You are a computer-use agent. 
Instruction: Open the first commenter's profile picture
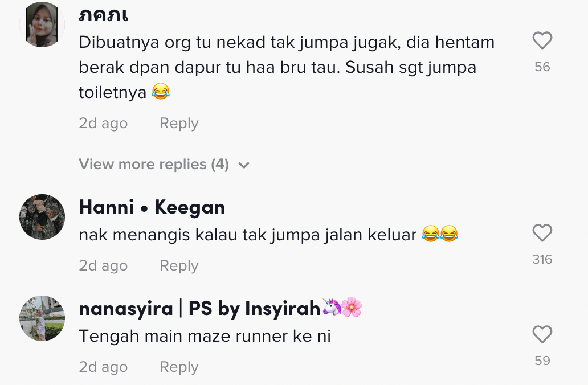[42, 24]
